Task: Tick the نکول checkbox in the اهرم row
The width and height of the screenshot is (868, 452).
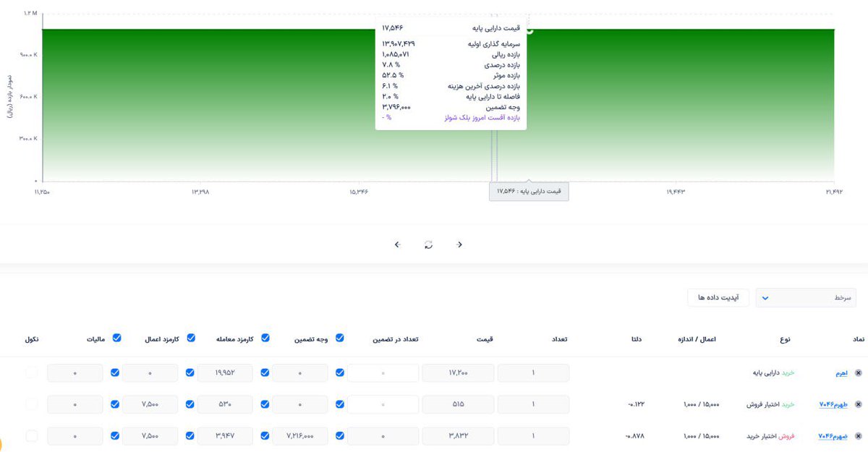Action: tap(31, 373)
